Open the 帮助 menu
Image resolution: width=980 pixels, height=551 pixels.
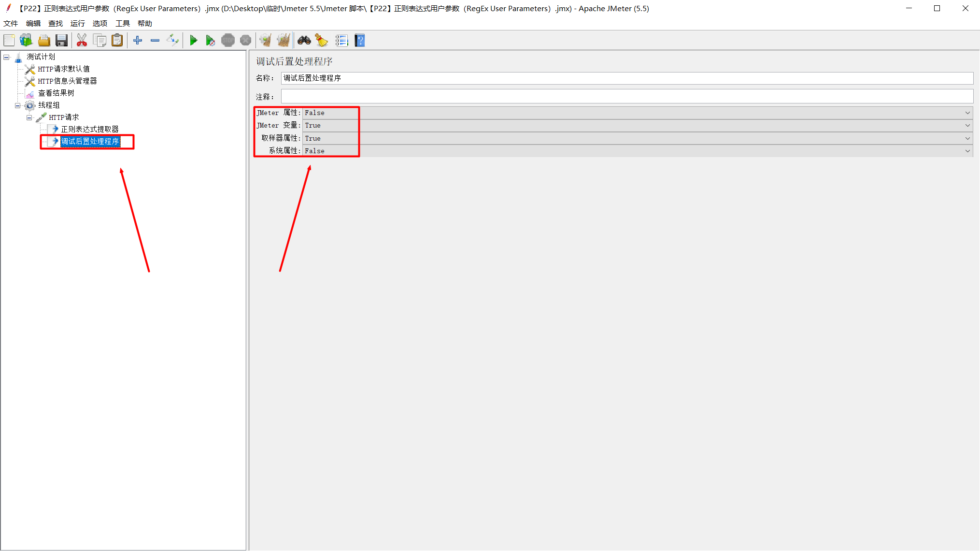pyautogui.click(x=145, y=24)
